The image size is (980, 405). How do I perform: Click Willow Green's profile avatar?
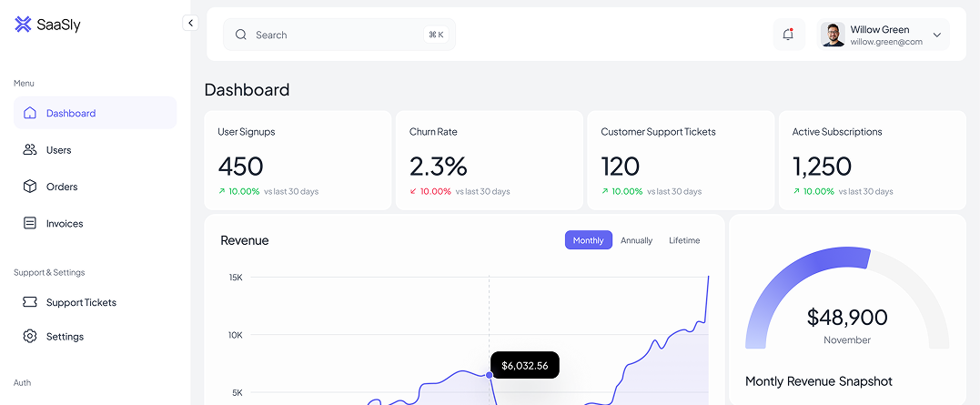pos(833,35)
